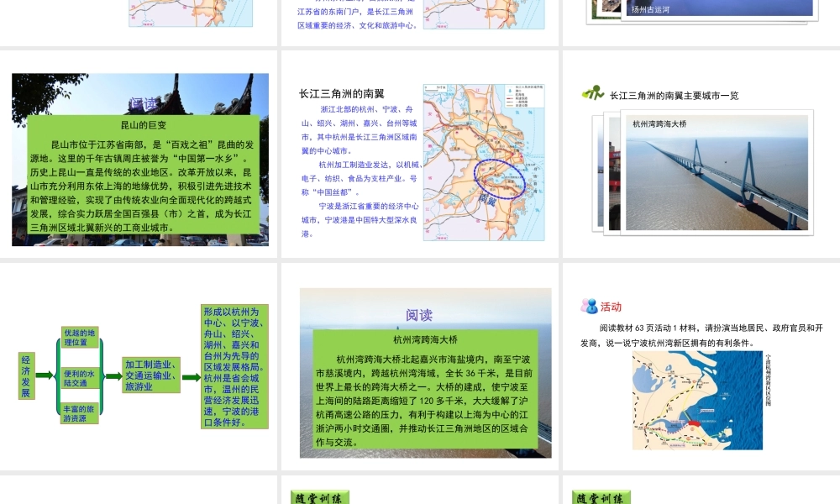
Task: Click the 丰富的旅游资源 box
Action: (x=79, y=413)
